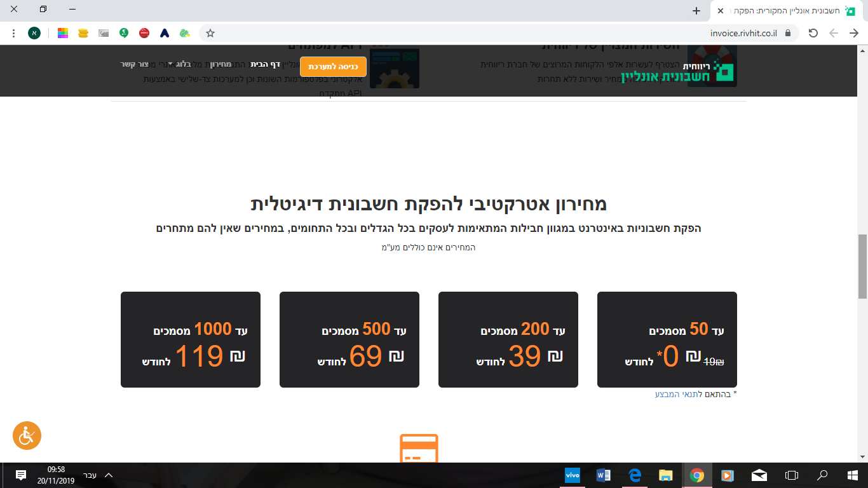Open the orange accessibility wheelchair button
This screenshot has width=868, height=488.
27,436
